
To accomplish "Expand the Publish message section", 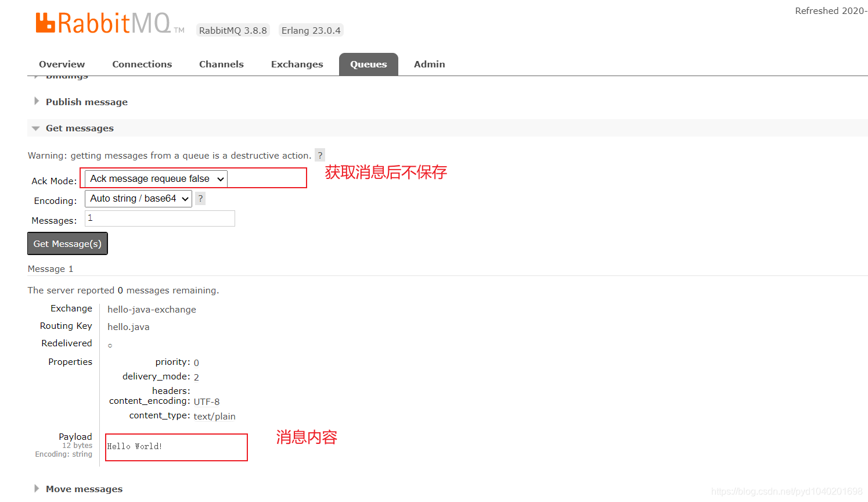I will pos(87,102).
